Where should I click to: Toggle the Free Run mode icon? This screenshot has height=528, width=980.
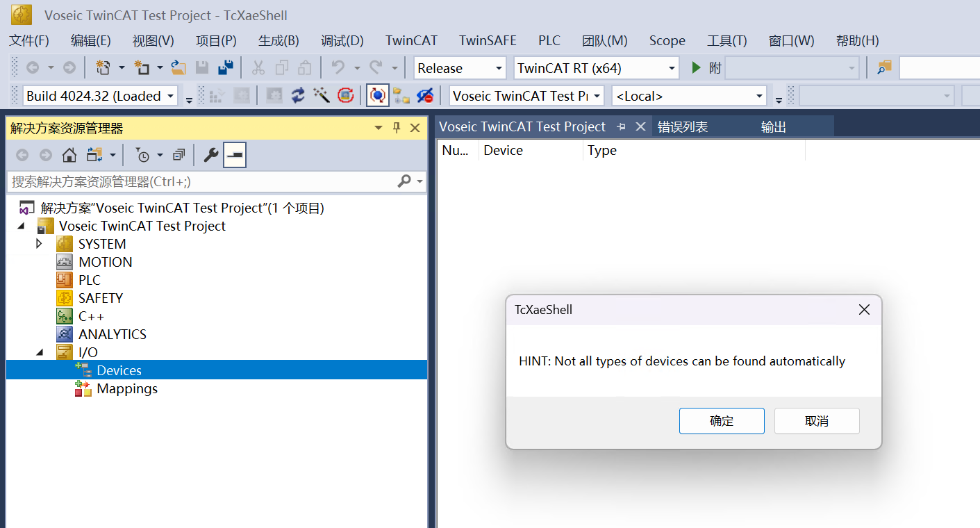tap(377, 95)
